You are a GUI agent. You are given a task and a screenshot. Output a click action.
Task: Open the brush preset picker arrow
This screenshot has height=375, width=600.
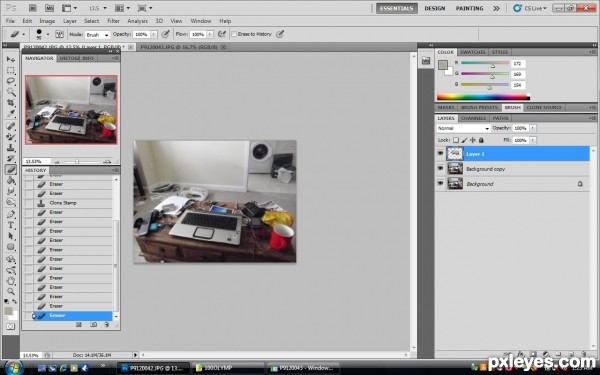(48, 34)
